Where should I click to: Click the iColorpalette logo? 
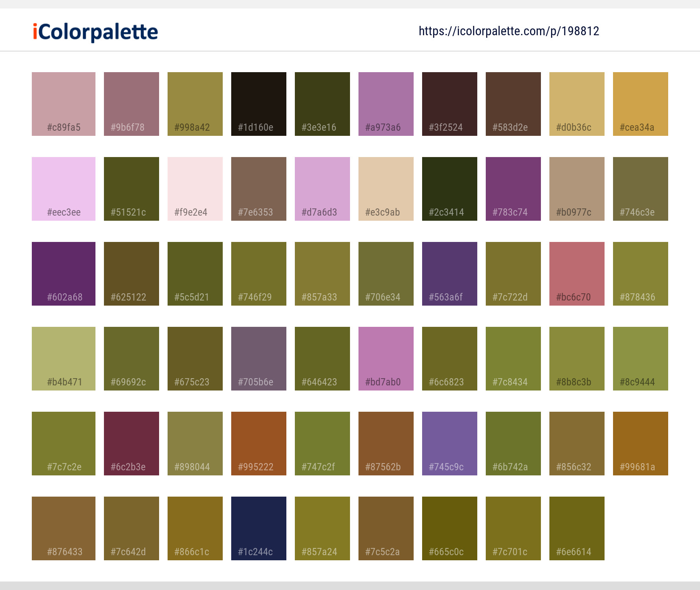tap(94, 32)
